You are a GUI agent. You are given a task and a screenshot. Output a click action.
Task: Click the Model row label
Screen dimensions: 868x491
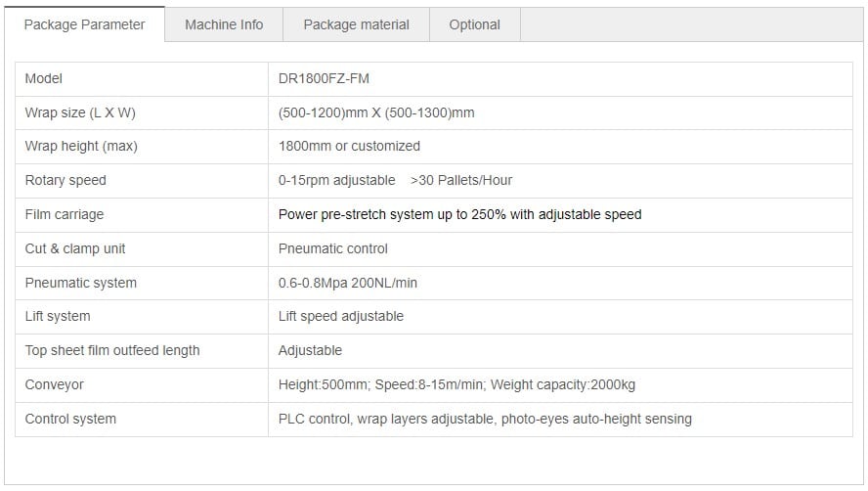(43, 78)
